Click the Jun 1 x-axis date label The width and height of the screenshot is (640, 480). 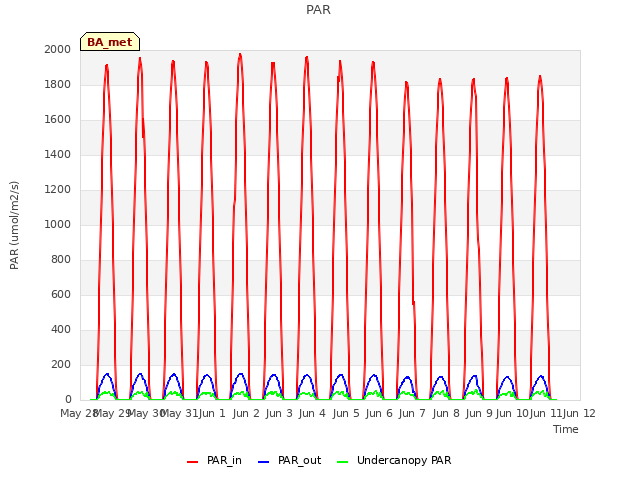pyautogui.click(x=213, y=413)
